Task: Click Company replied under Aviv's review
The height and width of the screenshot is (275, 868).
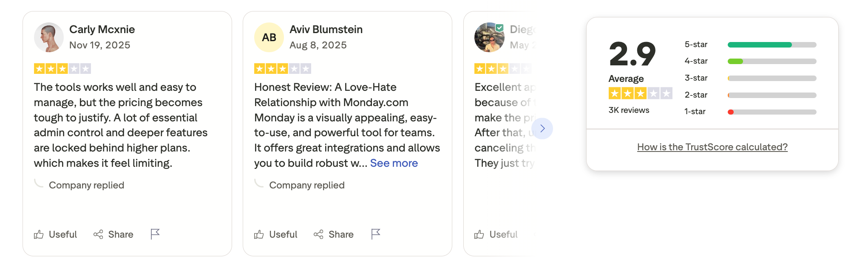Action: [307, 185]
